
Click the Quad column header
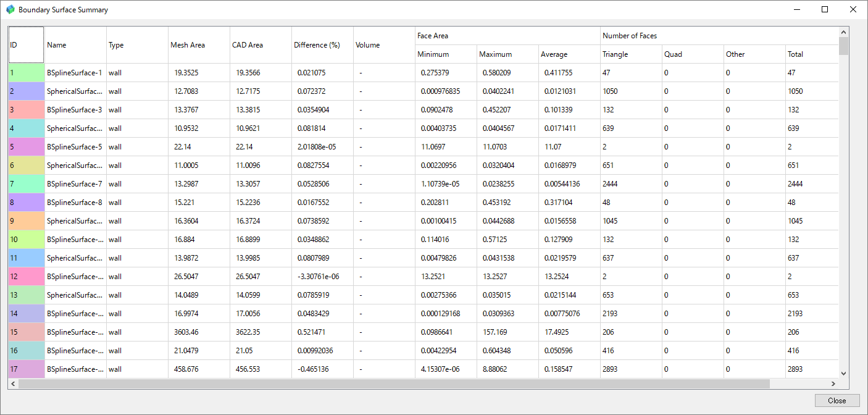pos(693,54)
